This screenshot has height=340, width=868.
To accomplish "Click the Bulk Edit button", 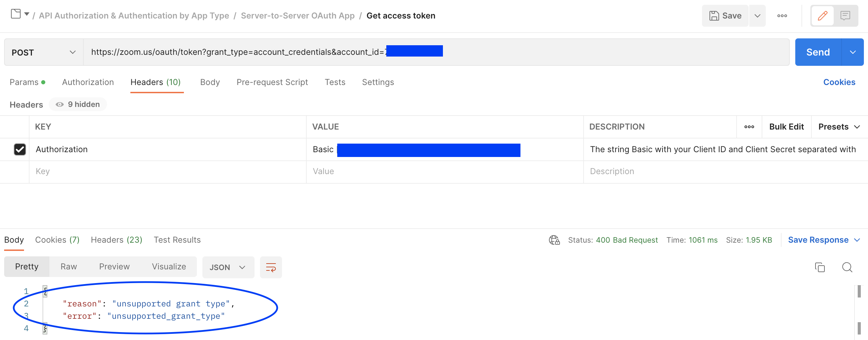I will [786, 127].
